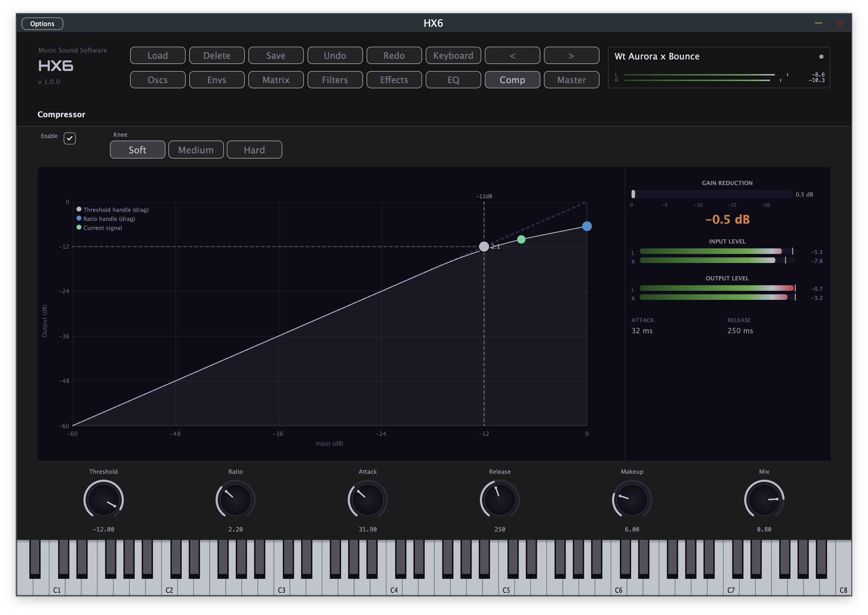The height and width of the screenshot is (615, 868).
Task: Click the 250 ms release readout
Action: pyautogui.click(x=740, y=330)
